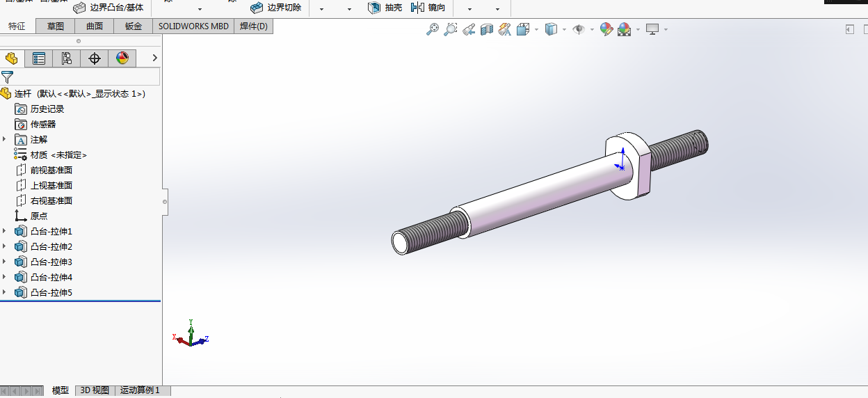Click the panel collapse handle on left pane edge
The image size is (868, 398).
click(165, 202)
